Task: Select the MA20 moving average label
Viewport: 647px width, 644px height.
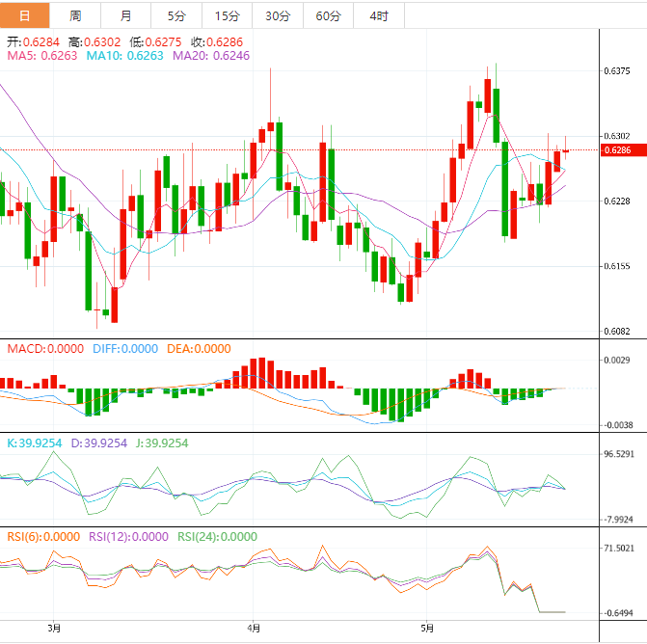Action: (x=210, y=57)
